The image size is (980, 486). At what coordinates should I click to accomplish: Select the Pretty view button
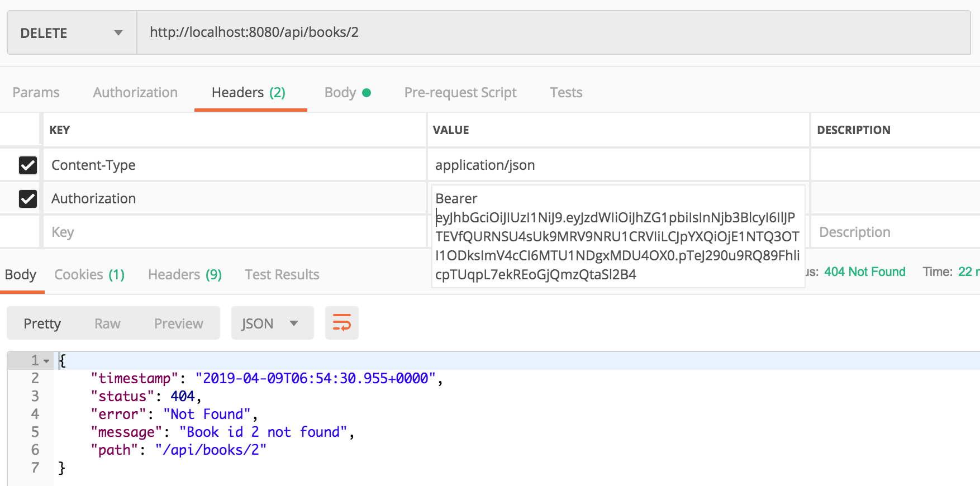pos(42,323)
